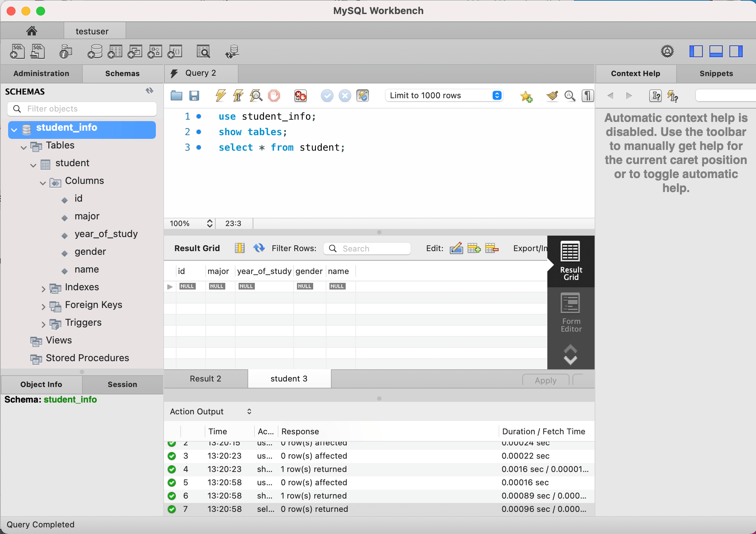Toggle the autocommit mode icon
This screenshot has width=756, height=534.
click(x=363, y=96)
